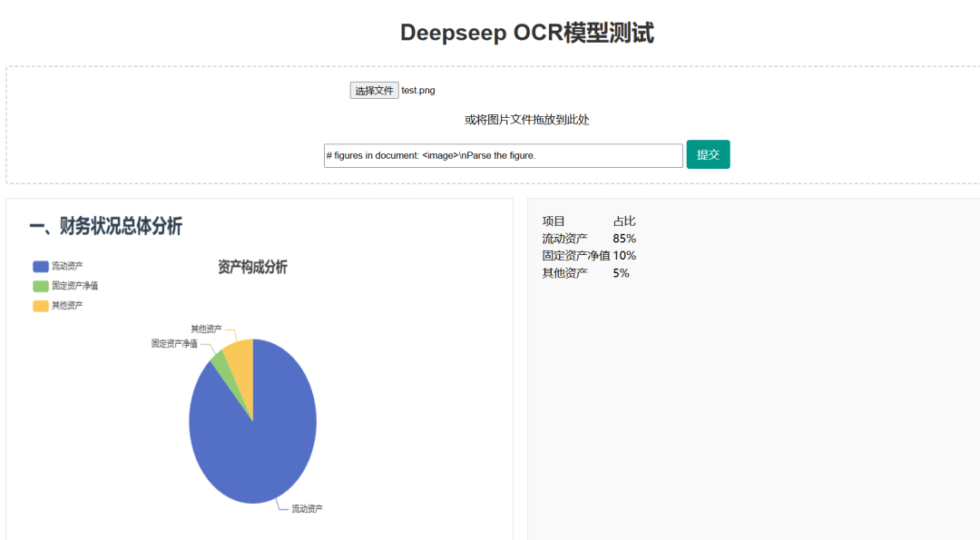Click the 选择文件 file chooser button

[x=374, y=91]
